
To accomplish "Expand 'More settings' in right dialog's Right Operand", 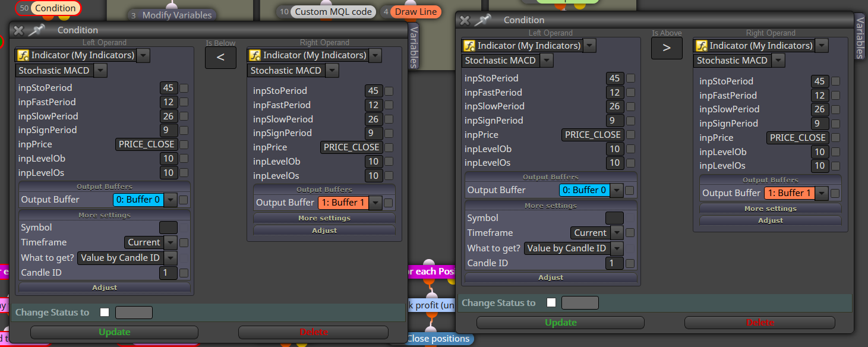I will click(x=771, y=209).
